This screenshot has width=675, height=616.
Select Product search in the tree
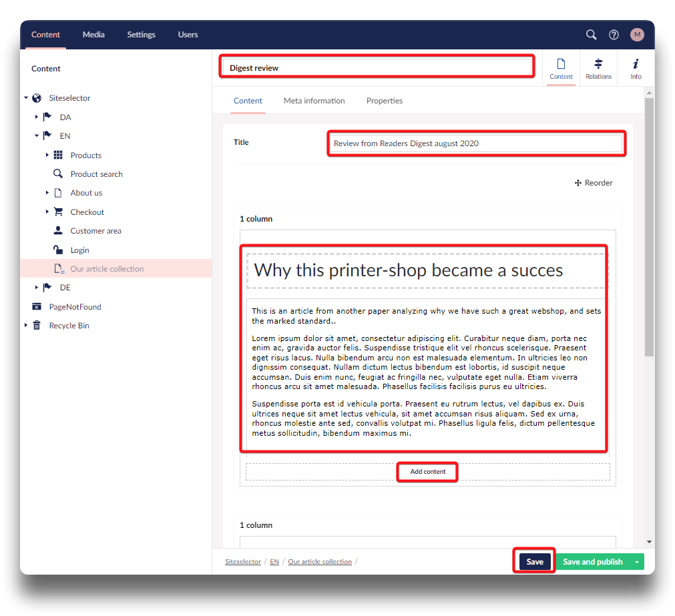click(x=96, y=174)
